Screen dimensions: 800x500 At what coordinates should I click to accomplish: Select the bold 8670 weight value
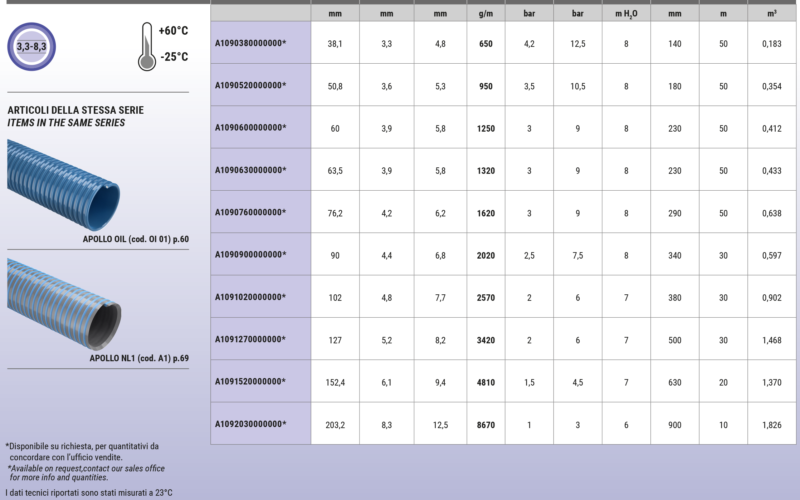pyautogui.click(x=486, y=424)
